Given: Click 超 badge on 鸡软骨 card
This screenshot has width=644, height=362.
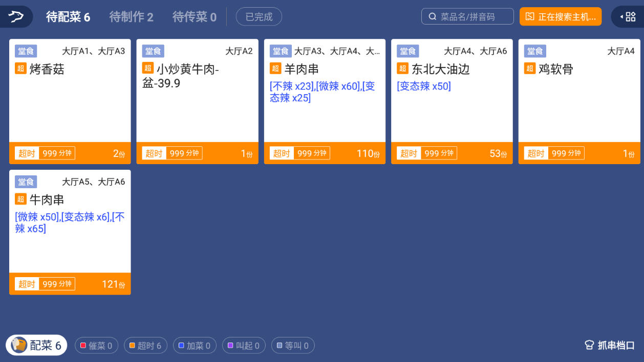Looking at the screenshot, I should [530, 69].
